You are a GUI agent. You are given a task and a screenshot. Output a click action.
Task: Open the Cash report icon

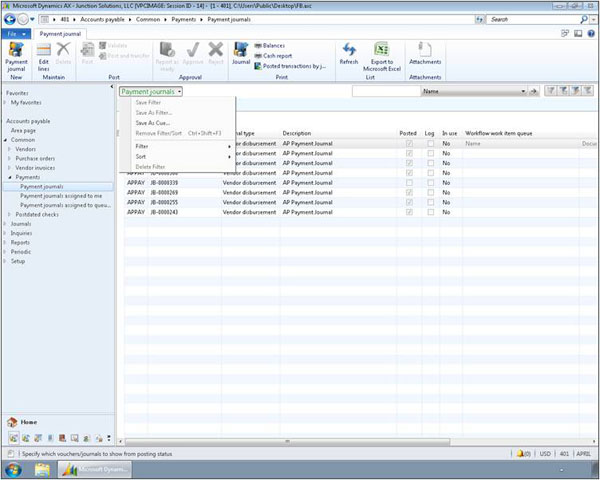pyautogui.click(x=258, y=56)
